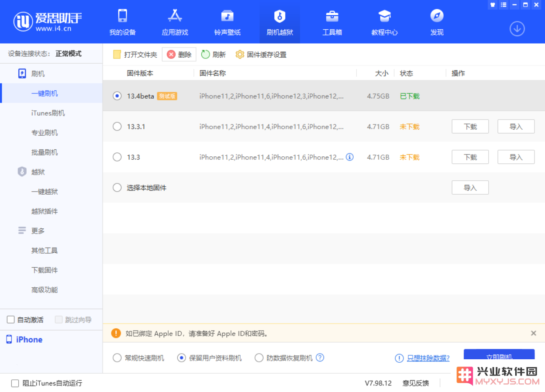Open the 只想抹除数据? link
This screenshot has height=392, width=545.
(428, 358)
